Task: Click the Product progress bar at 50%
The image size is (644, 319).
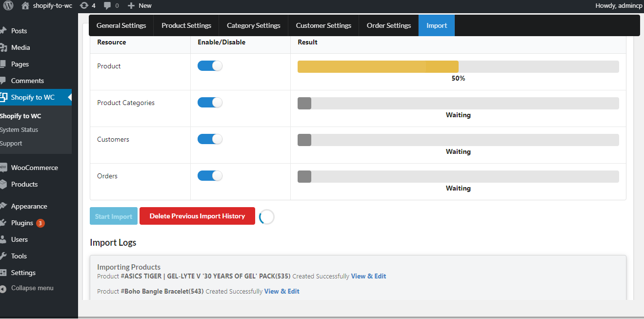Action: pos(458,66)
